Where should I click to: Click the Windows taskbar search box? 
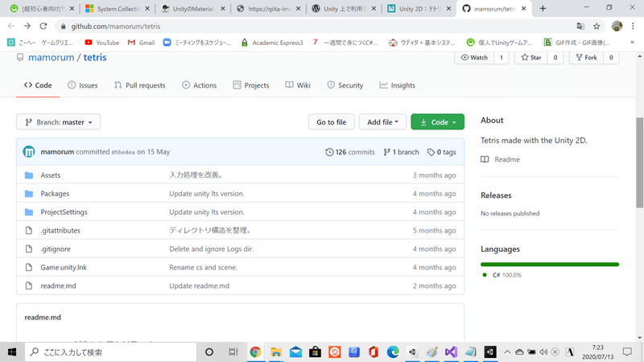click(111, 352)
